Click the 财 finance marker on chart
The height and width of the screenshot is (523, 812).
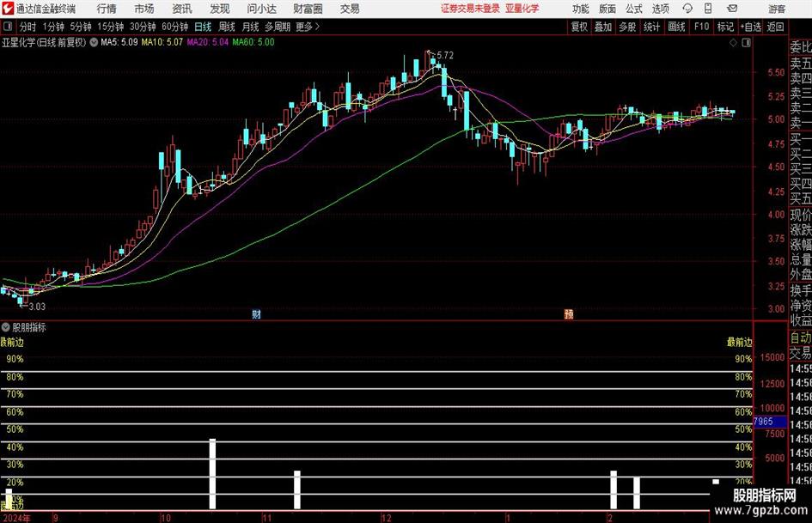click(256, 314)
